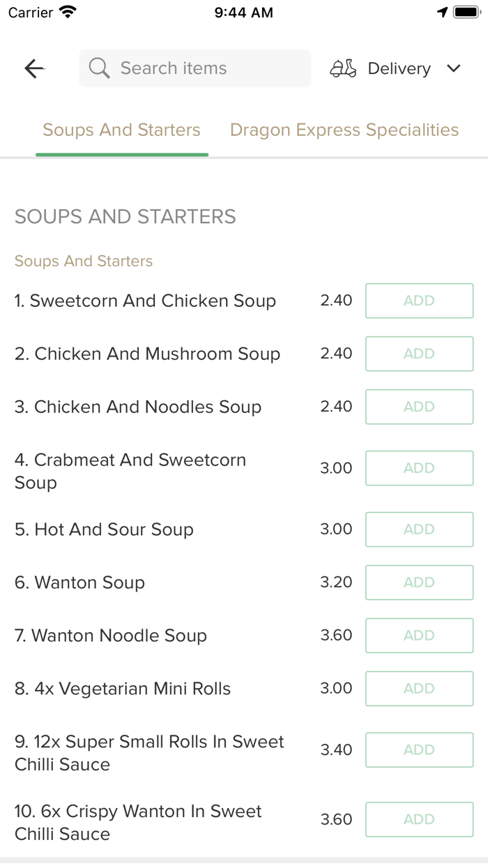Viewport: 488px width, 868px height.
Task: Add Wanton Soup to basket
Action: [419, 583]
